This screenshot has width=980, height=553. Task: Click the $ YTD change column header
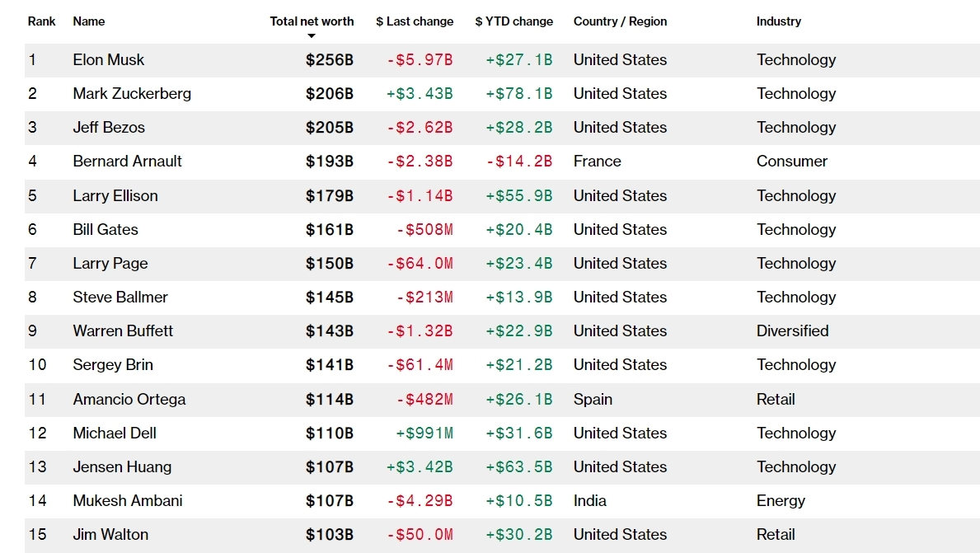[x=514, y=21]
